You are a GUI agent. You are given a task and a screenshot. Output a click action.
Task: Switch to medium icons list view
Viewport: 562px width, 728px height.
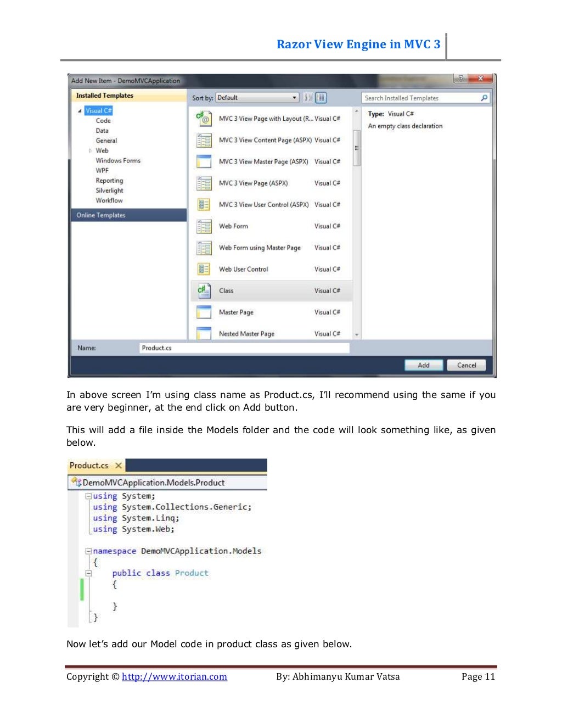[x=321, y=98]
